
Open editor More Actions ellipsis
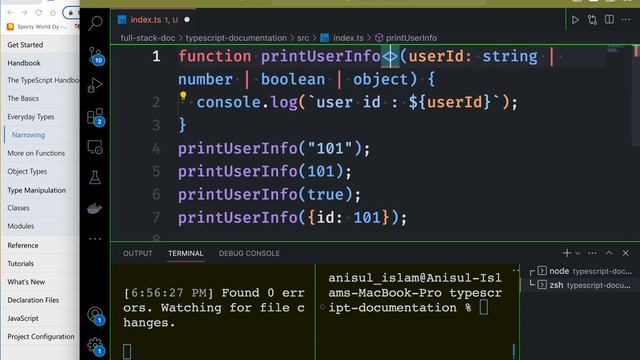626,20
